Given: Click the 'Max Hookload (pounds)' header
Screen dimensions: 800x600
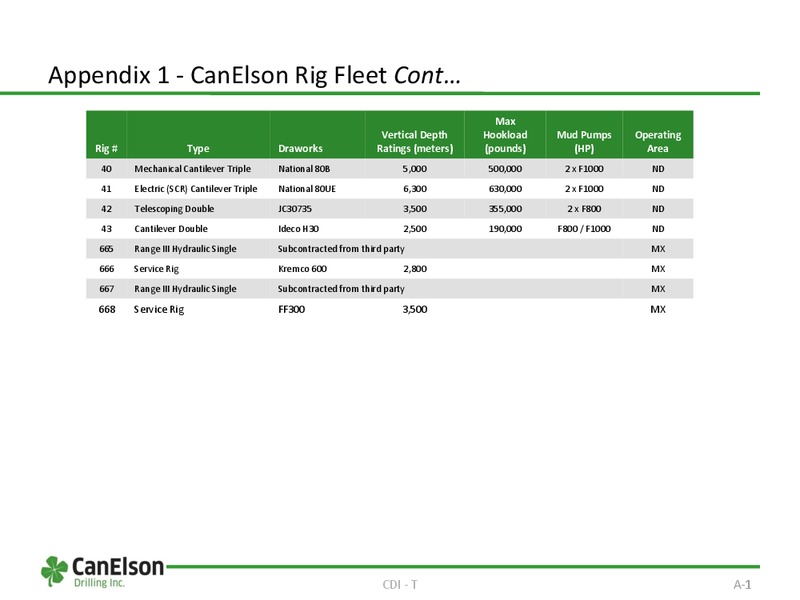Looking at the screenshot, I should [505, 135].
